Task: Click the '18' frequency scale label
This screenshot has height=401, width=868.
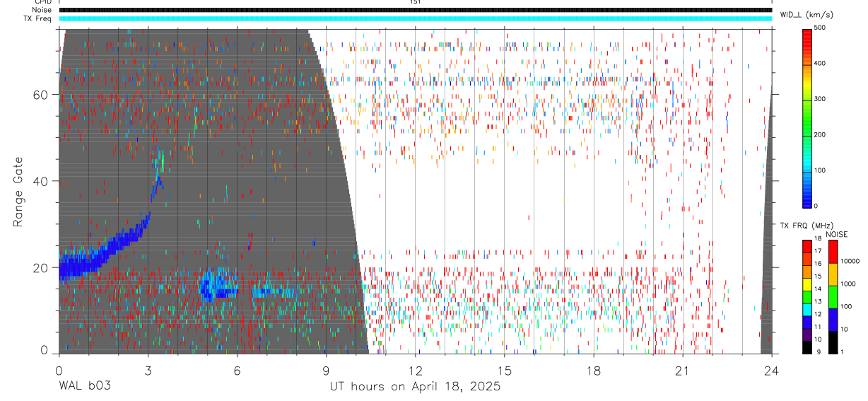Action: [x=818, y=240]
